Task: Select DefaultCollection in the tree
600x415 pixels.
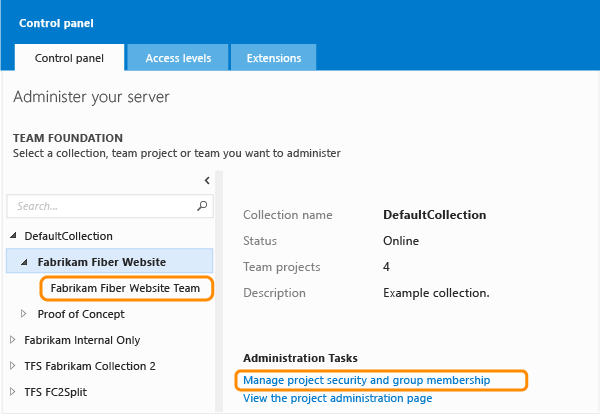Action: click(x=68, y=236)
